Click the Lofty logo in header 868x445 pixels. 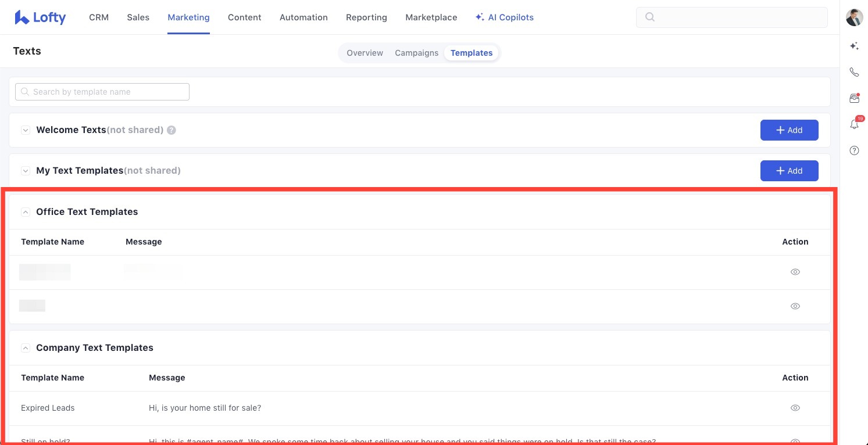(x=40, y=17)
